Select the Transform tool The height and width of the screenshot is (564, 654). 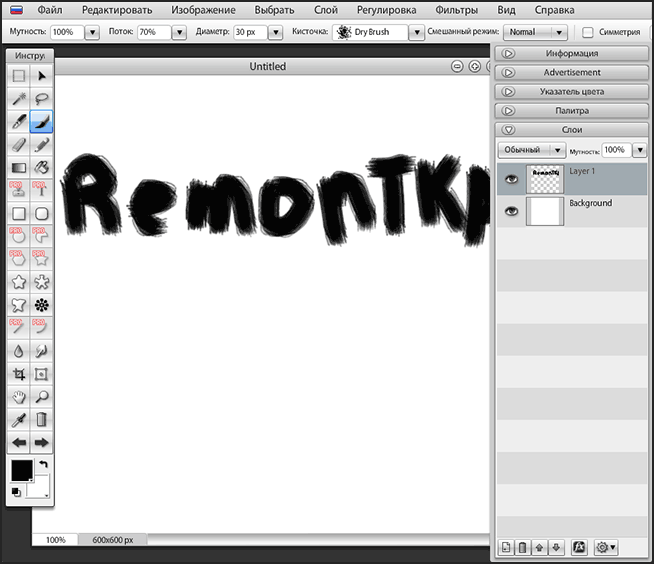pos(41,374)
